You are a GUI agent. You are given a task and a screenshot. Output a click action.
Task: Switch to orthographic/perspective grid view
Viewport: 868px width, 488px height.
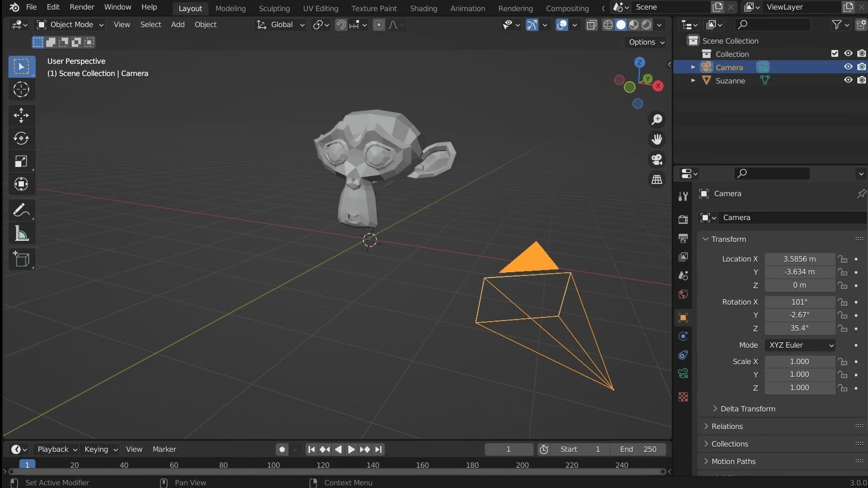(657, 180)
